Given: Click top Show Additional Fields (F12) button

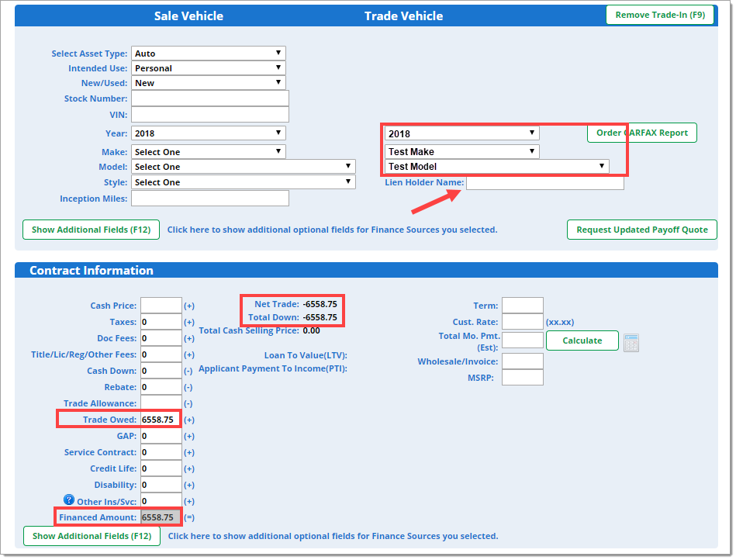Looking at the screenshot, I should pos(91,230).
